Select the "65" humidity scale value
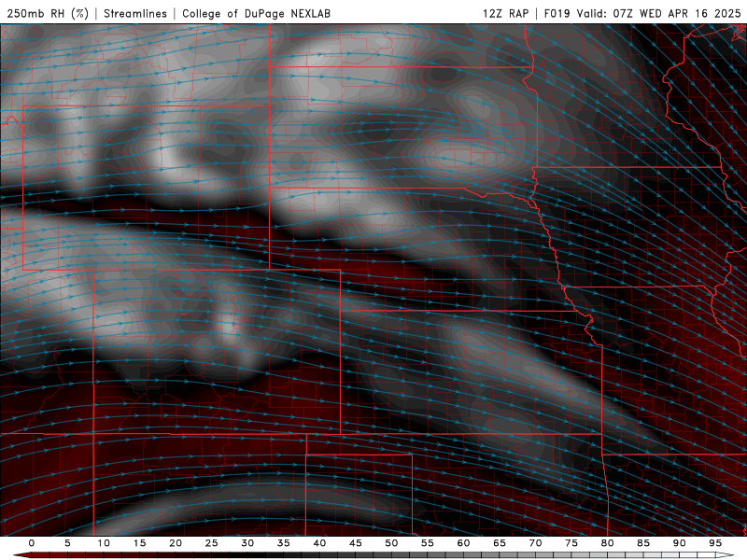This screenshot has width=747, height=560. pyautogui.click(x=500, y=543)
